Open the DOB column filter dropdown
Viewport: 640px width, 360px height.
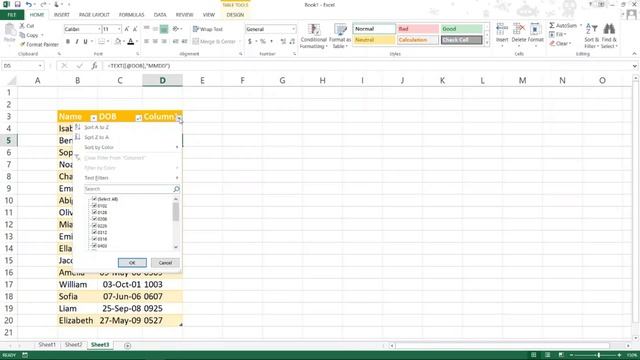tap(138, 118)
